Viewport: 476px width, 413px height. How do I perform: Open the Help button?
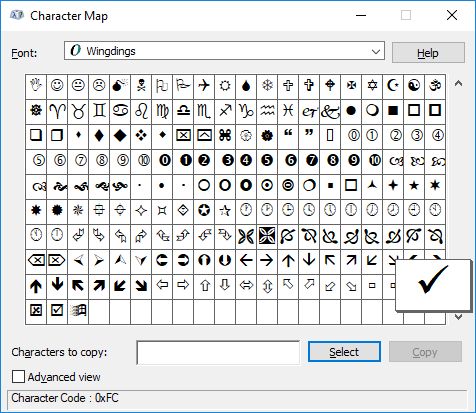[x=428, y=53]
